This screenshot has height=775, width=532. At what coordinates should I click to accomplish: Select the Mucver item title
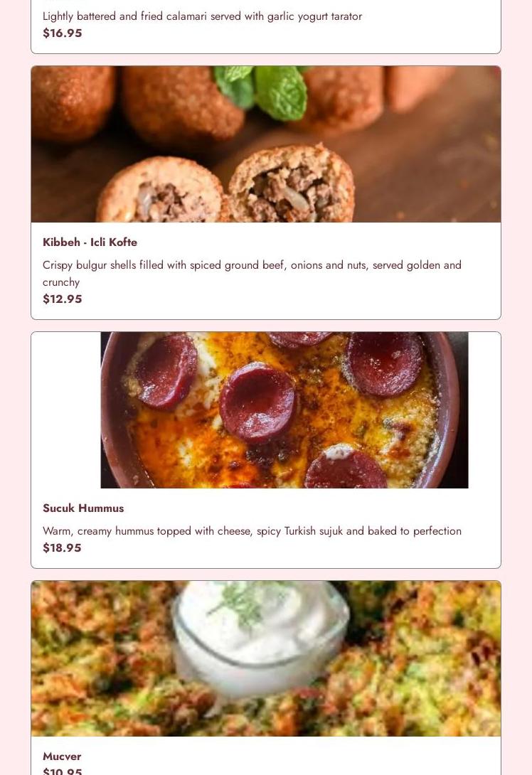[x=62, y=757]
